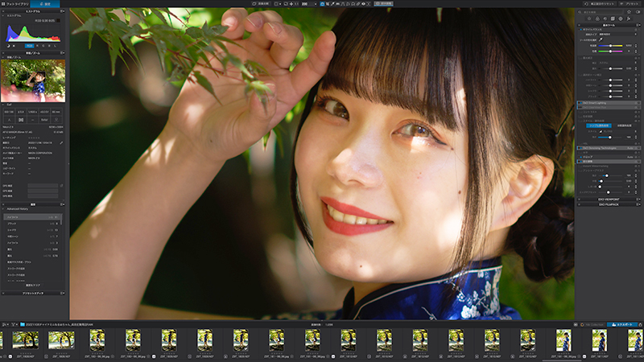The width and height of the screenshot is (644, 362).
Task: Select the Local adjustments palette icon
Action: [621, 19]
